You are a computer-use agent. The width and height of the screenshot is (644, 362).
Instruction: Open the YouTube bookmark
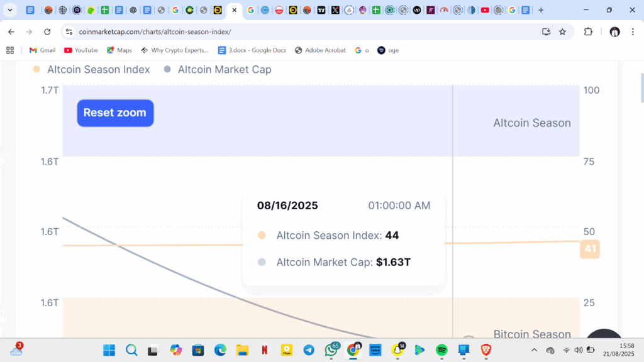pyautogui.click(x=81, y=50)
